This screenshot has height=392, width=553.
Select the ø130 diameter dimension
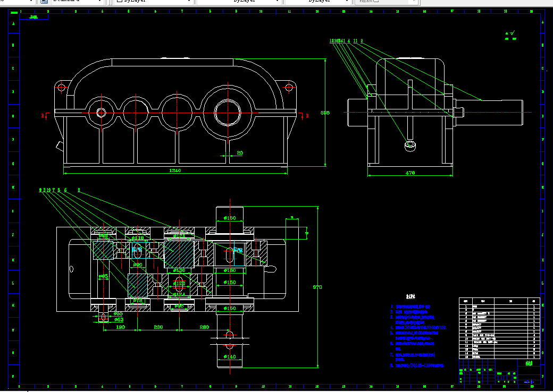(179, 270)
